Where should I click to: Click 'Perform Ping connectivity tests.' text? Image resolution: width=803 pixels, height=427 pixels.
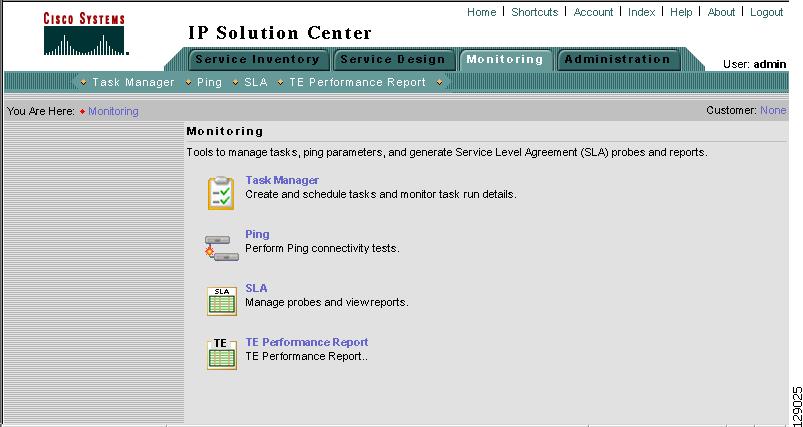(322, 248)
